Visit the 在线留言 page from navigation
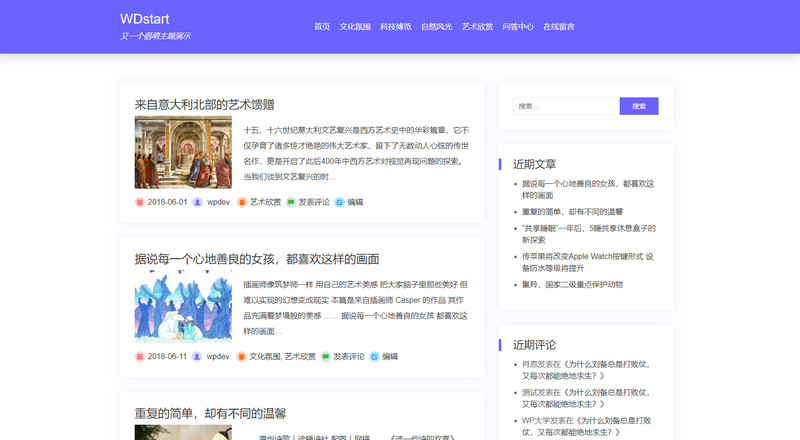800x440 pixels. [558, 27]
